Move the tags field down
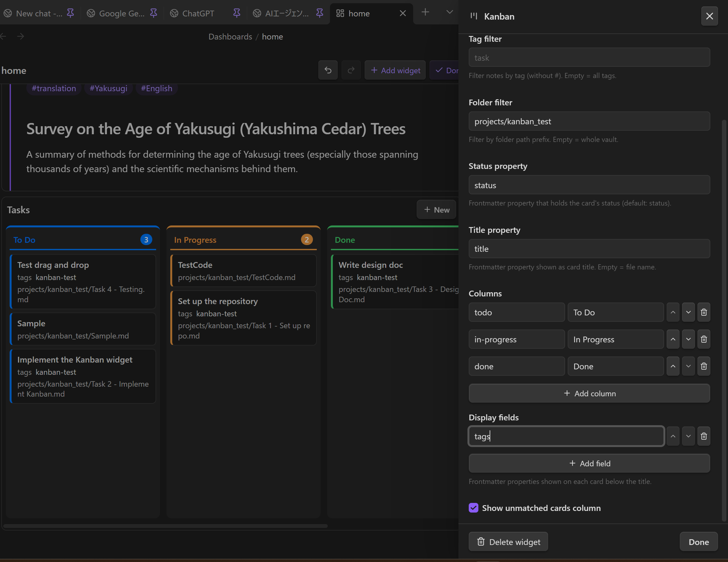Screen dimensions: 728x562 688,436
